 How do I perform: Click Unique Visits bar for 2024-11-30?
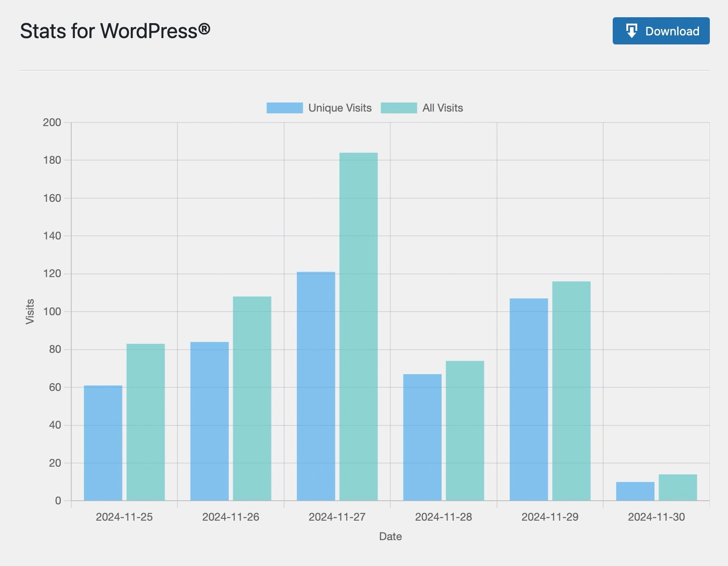(x=635, y=491)
